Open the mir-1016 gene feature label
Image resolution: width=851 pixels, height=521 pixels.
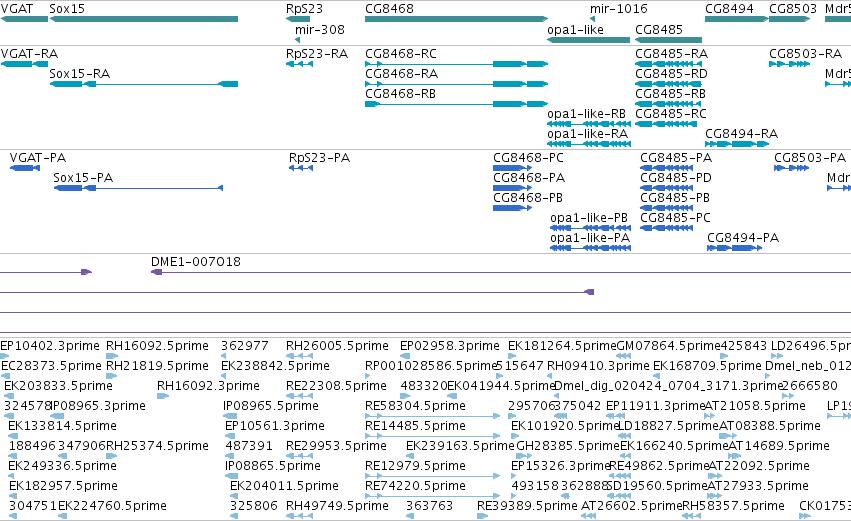(x=619, y=9)
